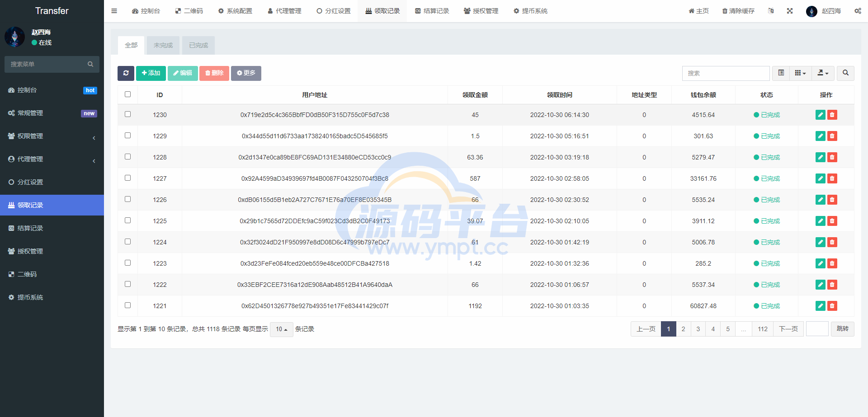Edit record 1223 with green pencil icon
868x417 pixels.
[821, 263]
